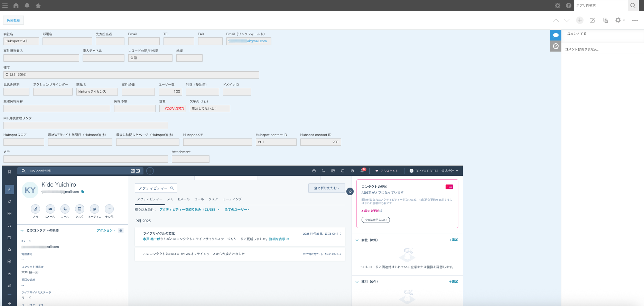The height and width of the screenshot is (306, 644).
Task: Click 今後は表示しない button
Action: (x=376, y=220)
